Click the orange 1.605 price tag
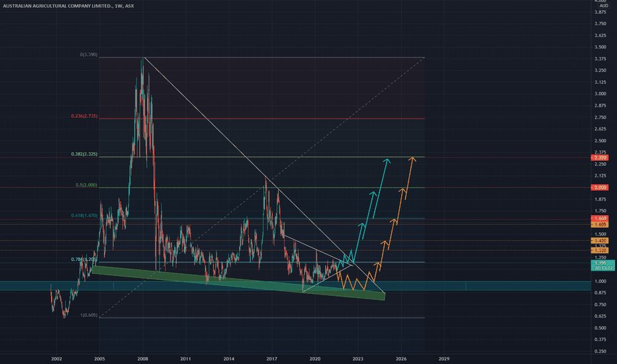 (x=600, y=224)
